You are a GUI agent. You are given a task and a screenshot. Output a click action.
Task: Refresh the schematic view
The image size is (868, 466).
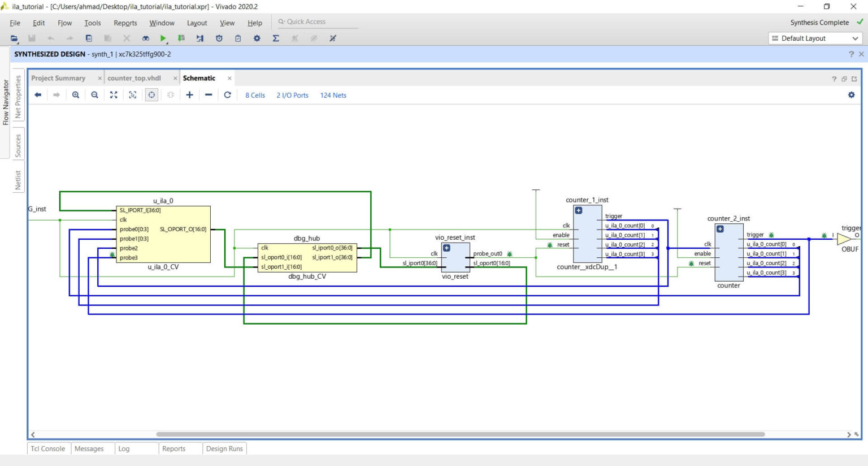coord(227,95)
